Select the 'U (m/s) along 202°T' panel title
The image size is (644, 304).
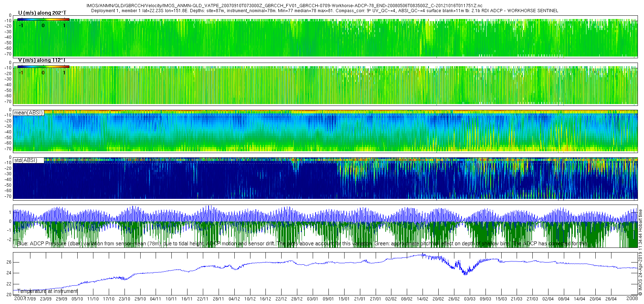42,13
